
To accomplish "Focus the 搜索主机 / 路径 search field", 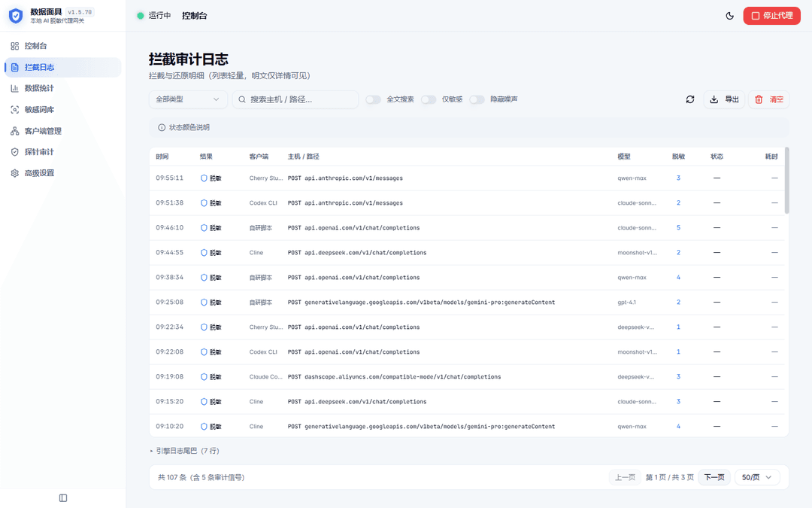I will pos(295,99).
